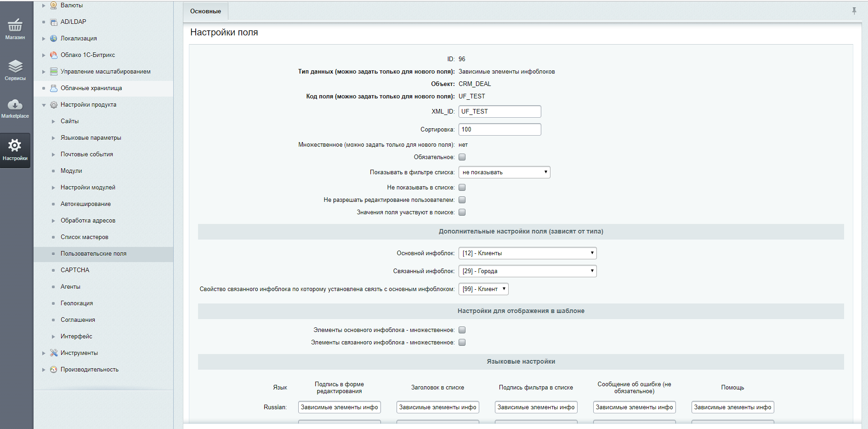Open the Связанный инфоблок dropdown

tap(528, 271)
